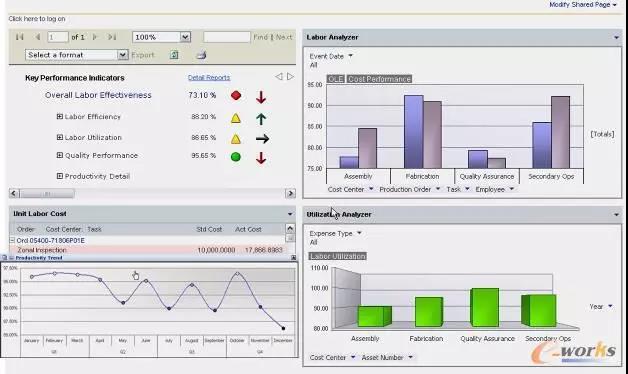This screenshot has height=374, width=628.
Task: Go to next report page
Action: tap(95, 37)
